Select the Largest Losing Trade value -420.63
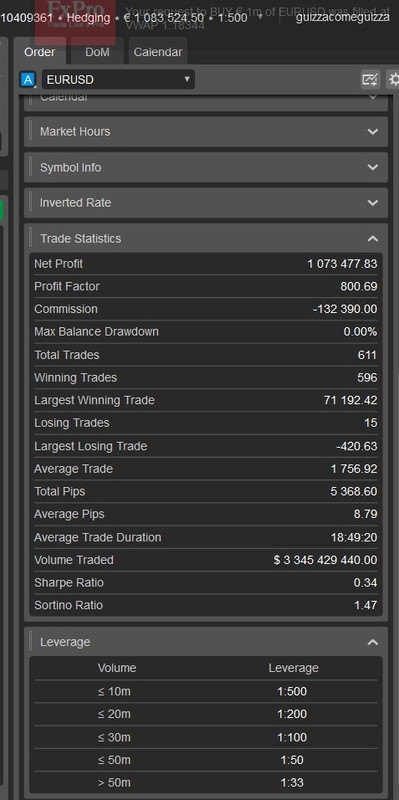The width and height of the screenshot is (399, 800). pos(357,446)
